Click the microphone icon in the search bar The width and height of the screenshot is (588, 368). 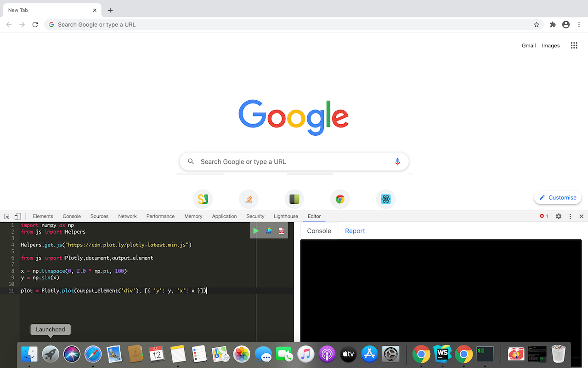pyautogui.click(x=397, y=161)
